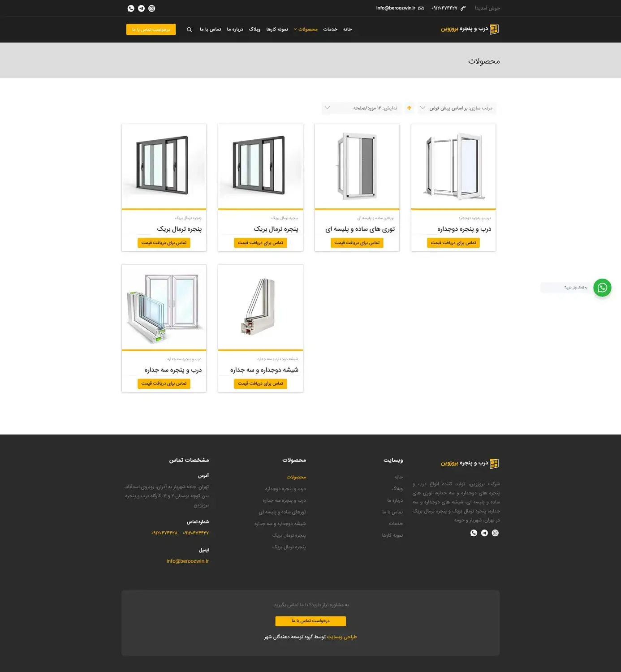Open the 'مرتب سازی' sort-by dropdown
The image size is (621, 672).
pyautogui.click(x=457, y=108)
